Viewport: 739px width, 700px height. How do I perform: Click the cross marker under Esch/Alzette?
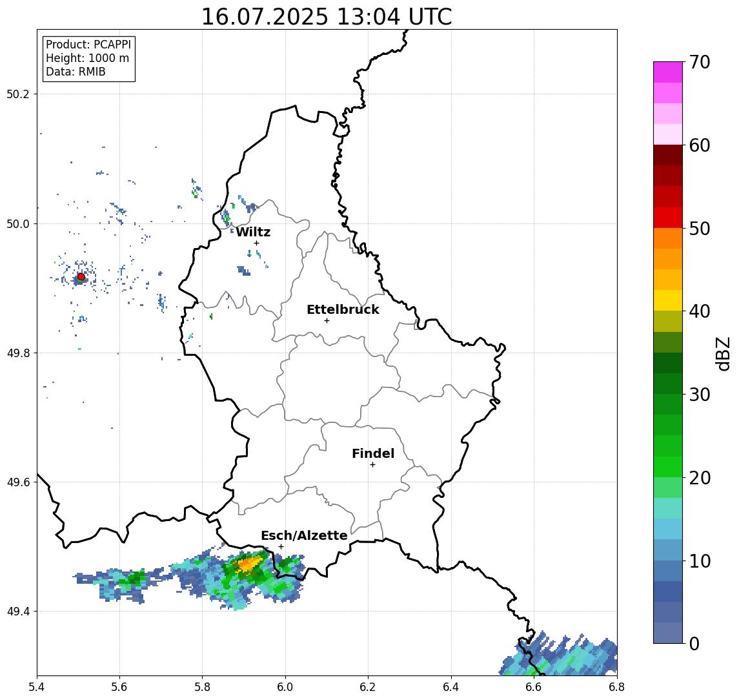click(281, 547)
